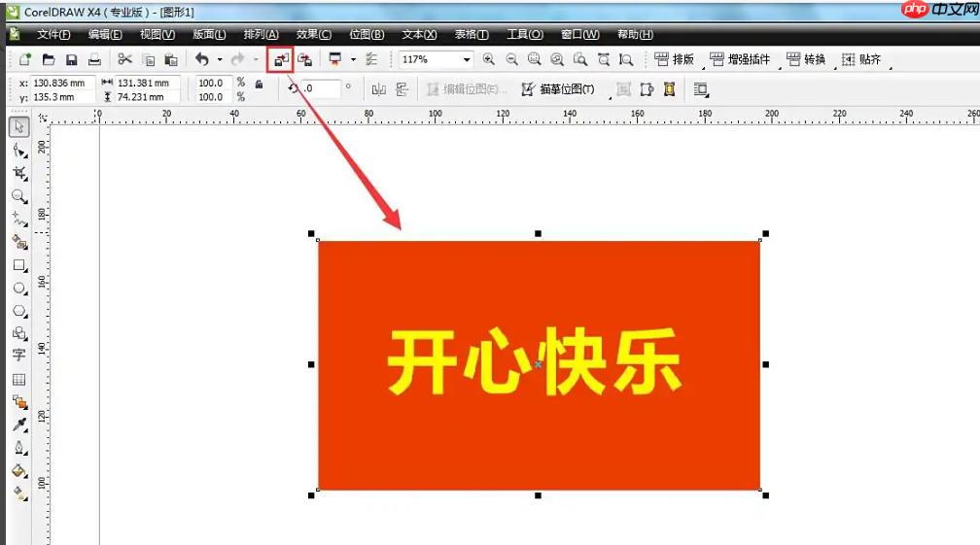The height and width of the screenshot is (545, 980).
Task: Select the Rectangle tool
Action: point(19,265)
